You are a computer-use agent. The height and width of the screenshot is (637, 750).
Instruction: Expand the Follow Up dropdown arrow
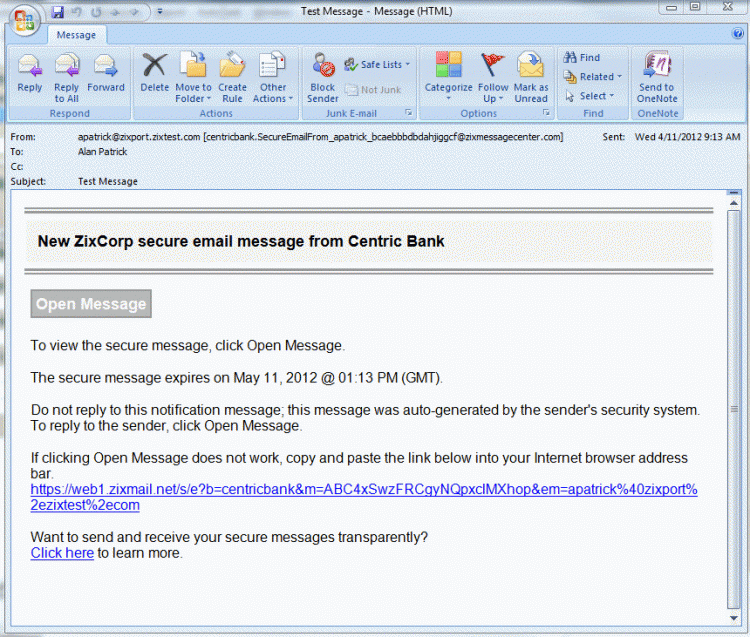coord(501,99)
